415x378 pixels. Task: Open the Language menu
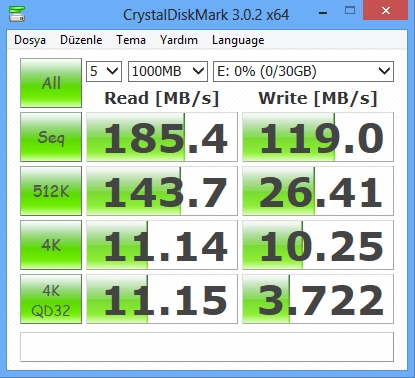coord(238,40)
